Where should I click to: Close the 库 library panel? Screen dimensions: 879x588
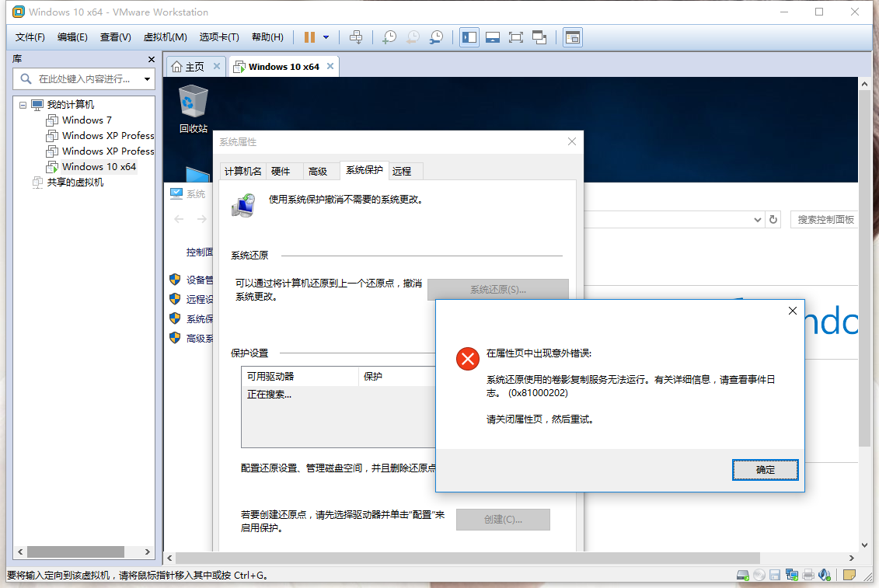[x=151, y=59]
